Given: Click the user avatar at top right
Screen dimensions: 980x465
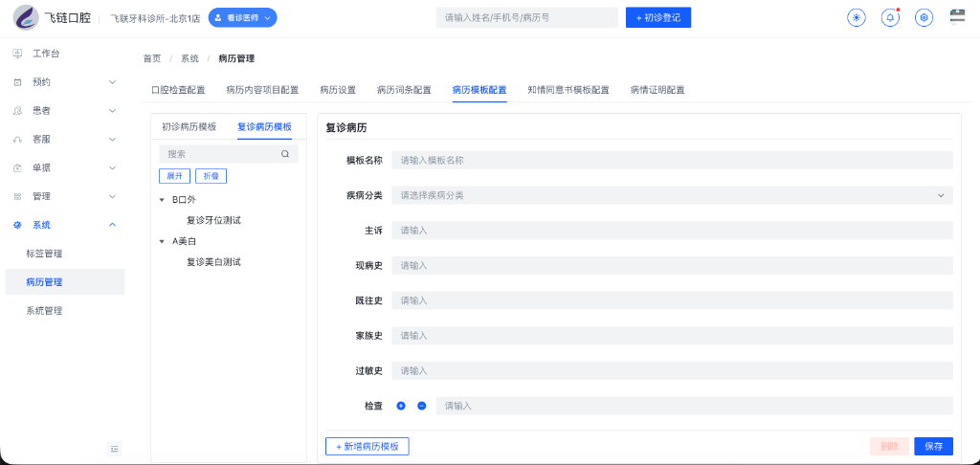Looking at the screenshot, I should (x=957, y=17).
